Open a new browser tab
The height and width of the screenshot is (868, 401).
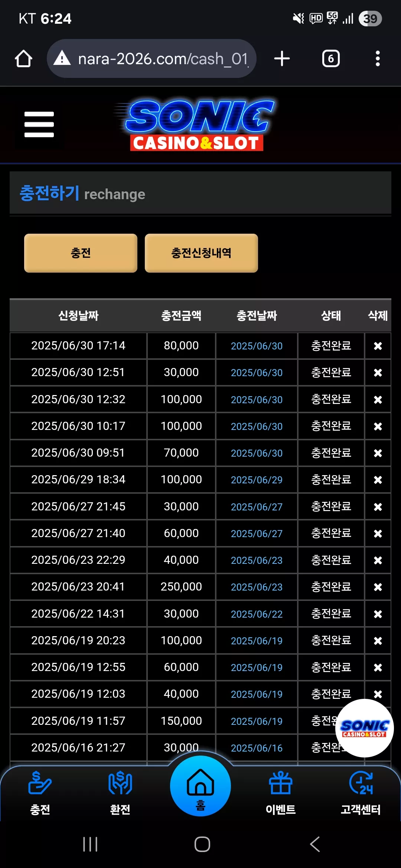(282, 59)
